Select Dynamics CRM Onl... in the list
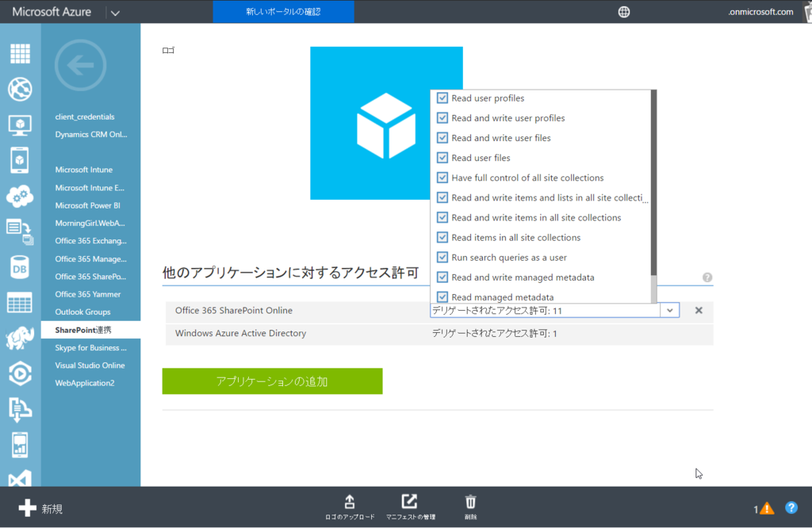This screenshot has width=812, height=528. (91, 134)
